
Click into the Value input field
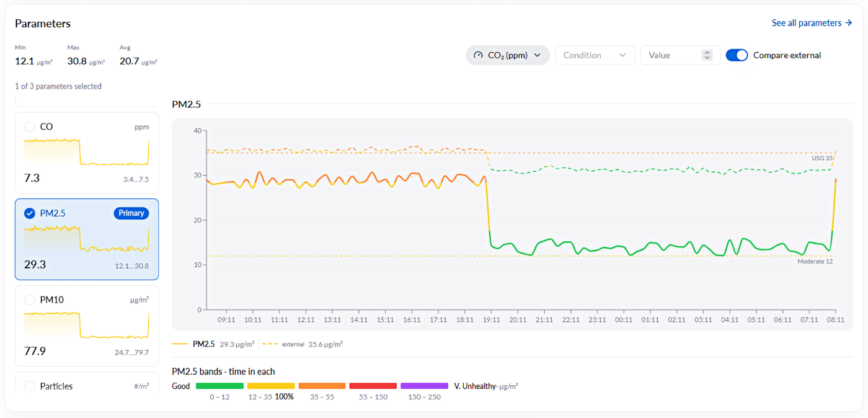pyautogui.click(x=681, y=55)
